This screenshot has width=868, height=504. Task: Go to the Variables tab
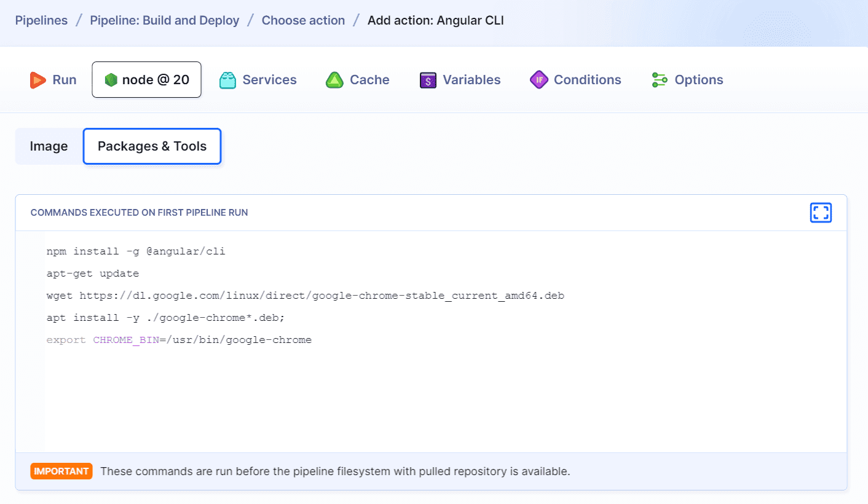[x=460, y=80]
